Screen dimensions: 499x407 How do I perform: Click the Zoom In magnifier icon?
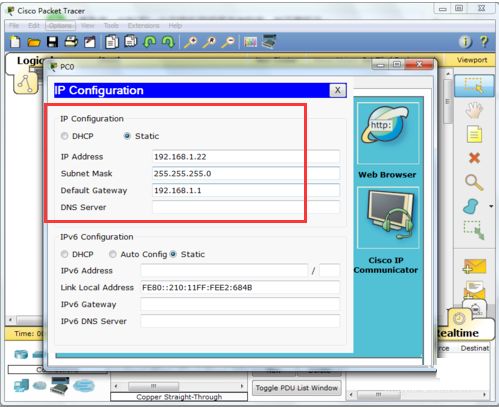tap(191, 42)
